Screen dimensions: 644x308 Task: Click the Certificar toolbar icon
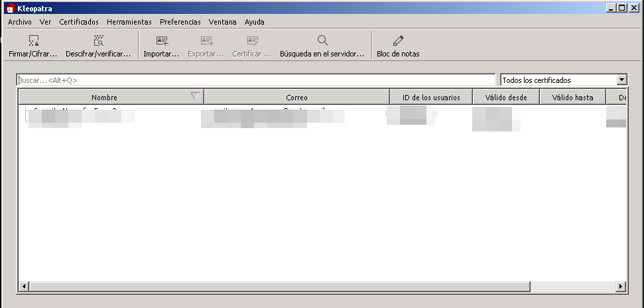pyautogui.click(x=253, y=40)
